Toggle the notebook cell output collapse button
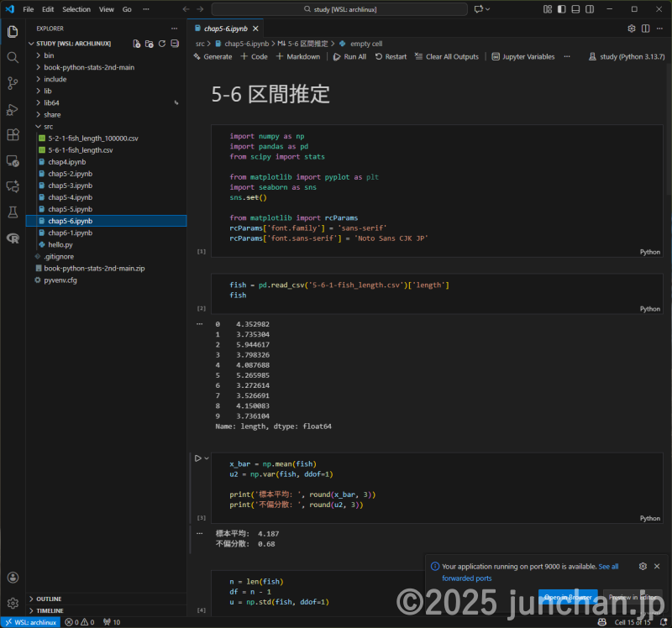This screenshot has width=672, height=628. 201,324
